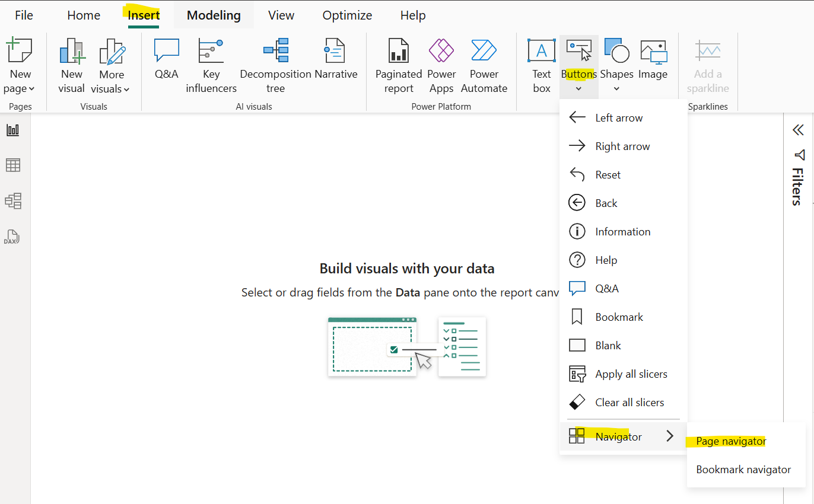Open DAX query view in sidebar
The image size is (814, 504).
13,237
